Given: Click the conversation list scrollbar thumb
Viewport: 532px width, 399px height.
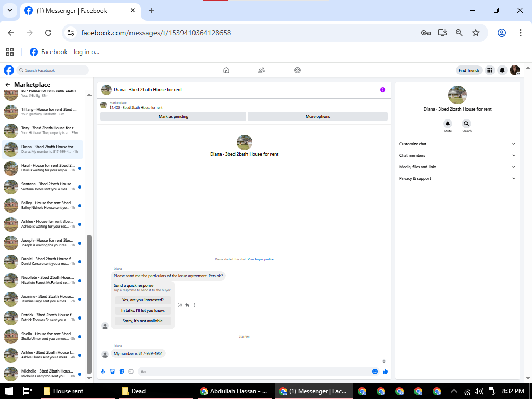Looking at the screenshot, I should coord(89,304).
